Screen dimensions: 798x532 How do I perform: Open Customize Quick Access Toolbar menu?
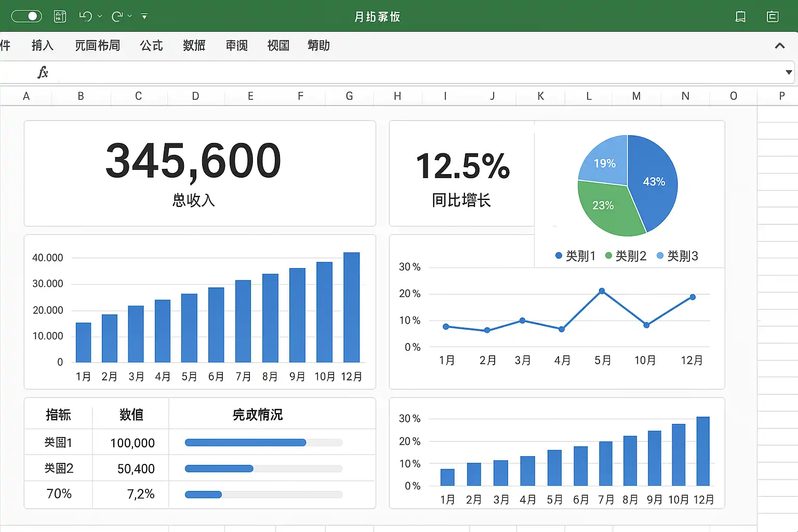pyautogui.click(x=144, y=17)
